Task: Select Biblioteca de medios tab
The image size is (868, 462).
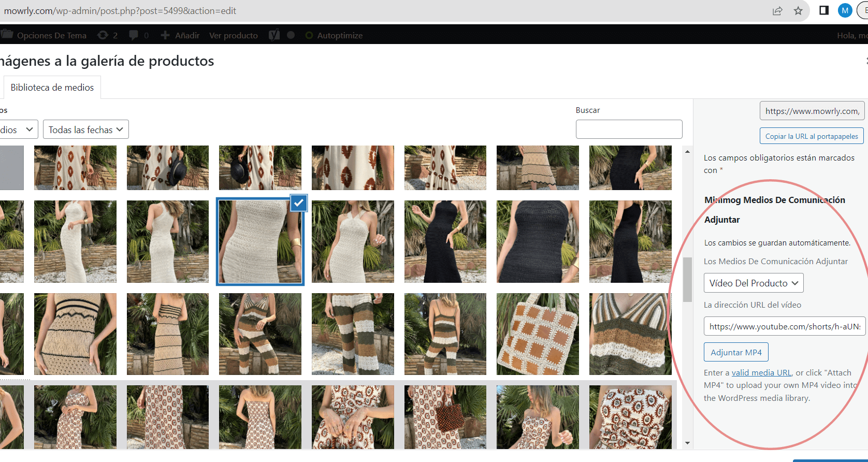Action: 52,88
